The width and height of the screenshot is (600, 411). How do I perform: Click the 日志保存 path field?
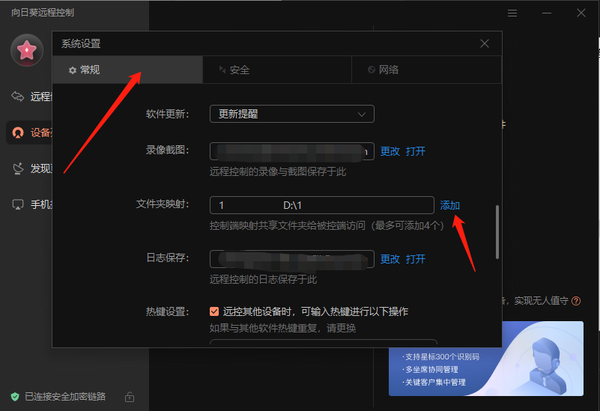[292, 259]
